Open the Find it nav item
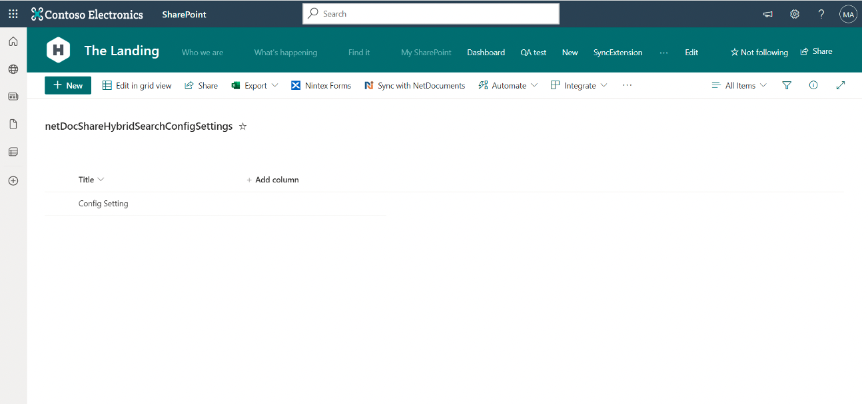Viewport: 868px width, 404px height. coord(359,52)
